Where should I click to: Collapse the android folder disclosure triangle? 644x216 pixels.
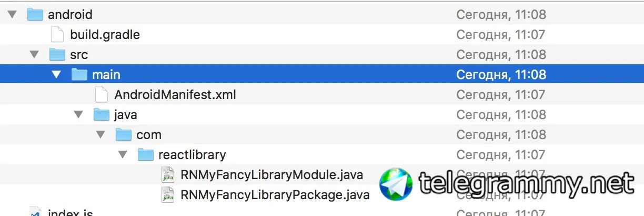(12, 15)
